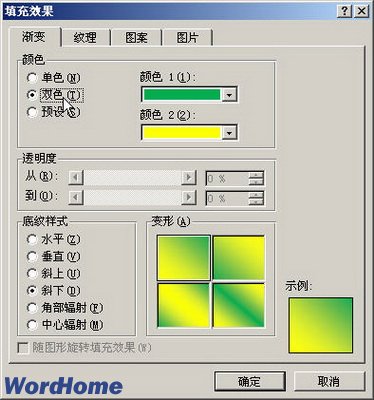Confirm with the 确定 button
Screen dimensions: 374x400
250,382
